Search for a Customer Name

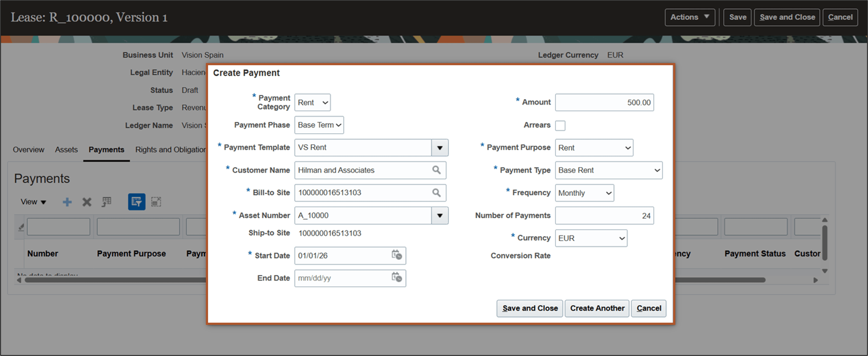pos(437,170)
